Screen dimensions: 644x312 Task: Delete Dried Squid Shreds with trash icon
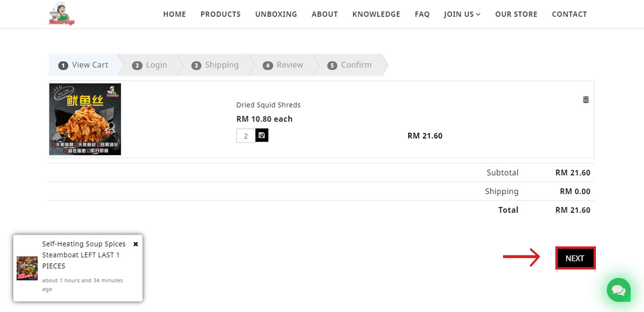(x=586, y=100)
